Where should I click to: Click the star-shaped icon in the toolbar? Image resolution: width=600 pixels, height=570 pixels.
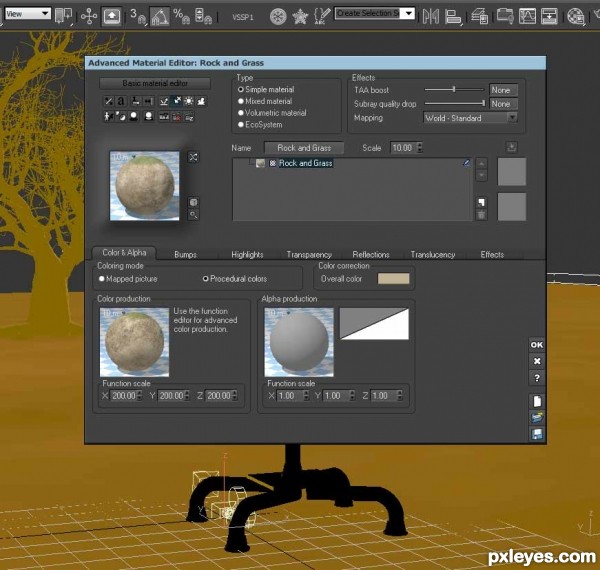click(x=300, y=17)
